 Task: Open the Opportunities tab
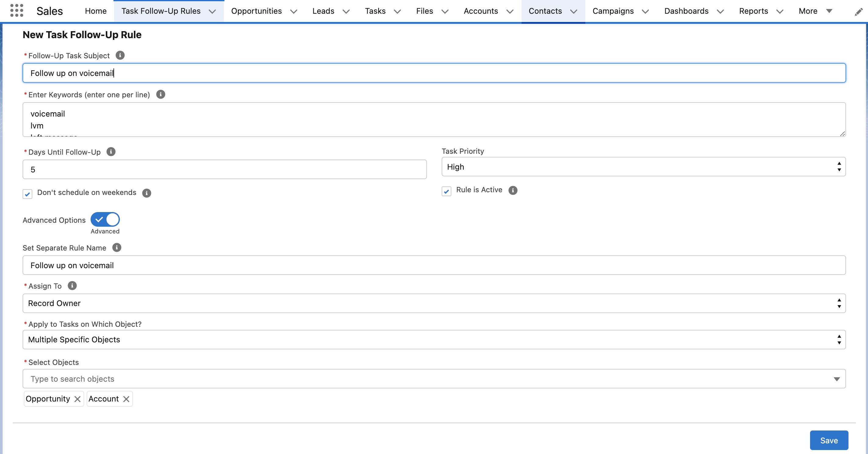click(256, 11)
